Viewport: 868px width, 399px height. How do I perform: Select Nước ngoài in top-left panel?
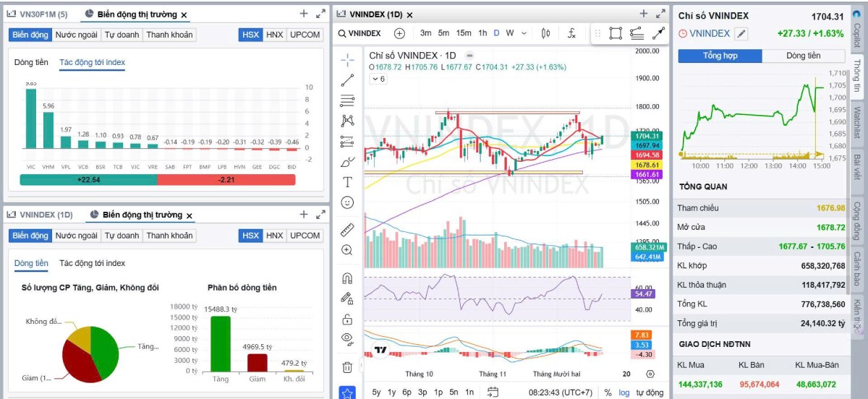click(x=76, y=35)
